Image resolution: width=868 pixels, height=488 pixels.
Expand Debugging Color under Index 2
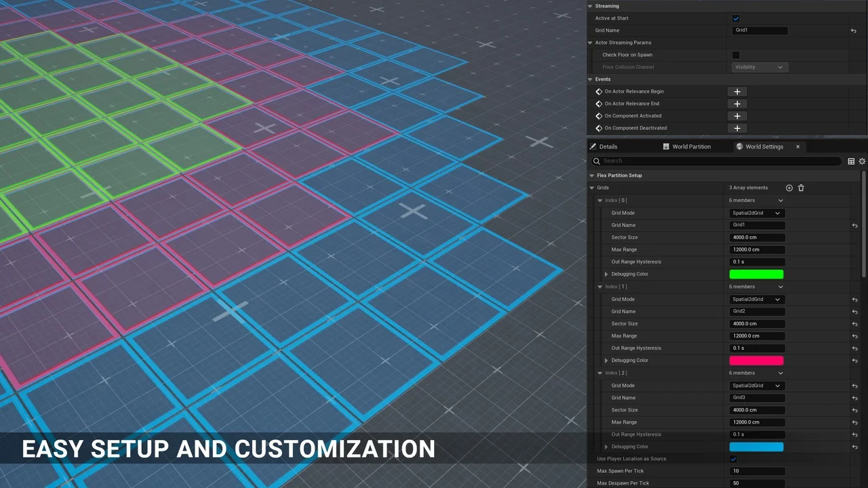pos(606,447)
